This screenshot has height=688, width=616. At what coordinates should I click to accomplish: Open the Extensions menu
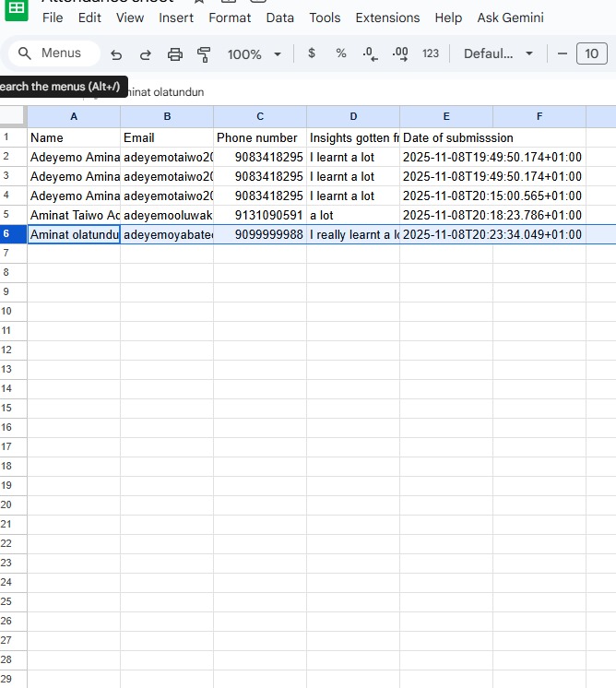[387, 18]
